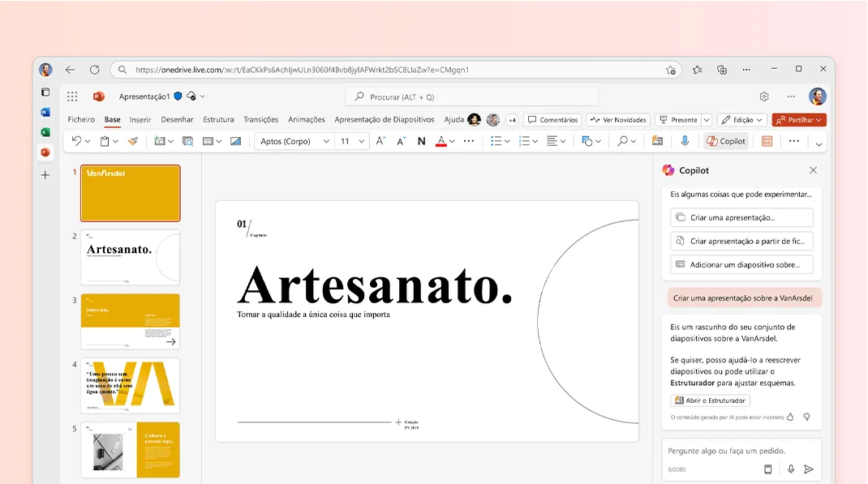868x484 pixels.
Task: Click the Criar uma apresentação... suggestion
Action: (x=741, y=217)
